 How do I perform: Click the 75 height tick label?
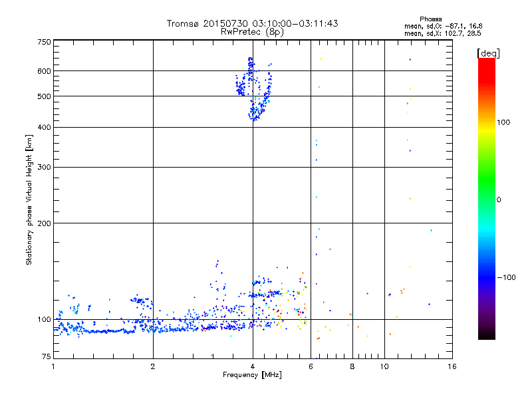(47, 356)
